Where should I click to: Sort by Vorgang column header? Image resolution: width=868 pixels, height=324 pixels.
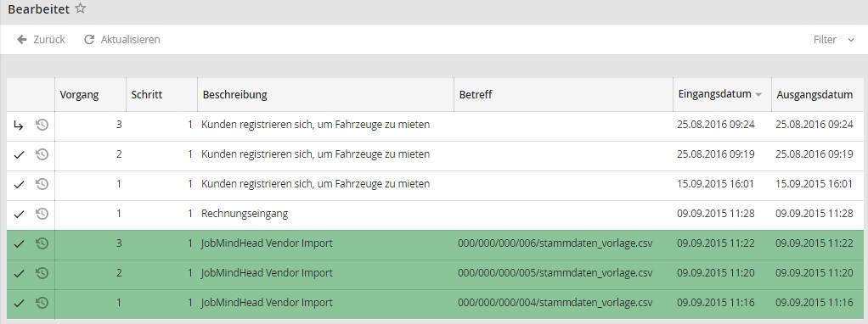click(x=79, y=94)
